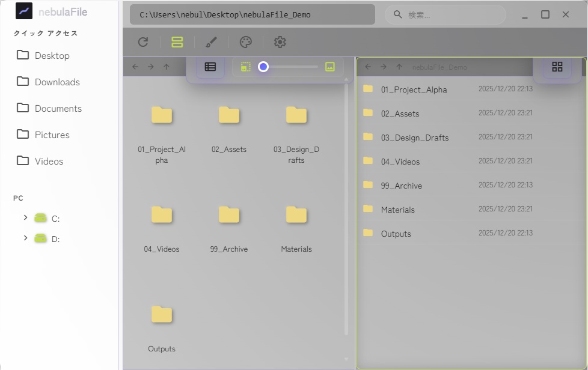The height and width of the screenshot is (370, 588).
Task: Maximize the nebulaFile window
Action: (x=545, y=14)
